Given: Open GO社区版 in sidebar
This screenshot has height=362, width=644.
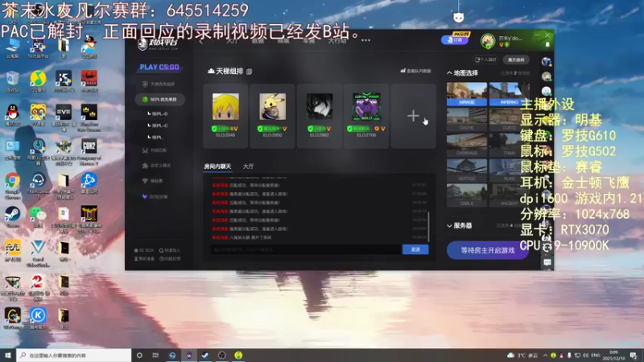Looking at the screenshot, I should (155, 196).
